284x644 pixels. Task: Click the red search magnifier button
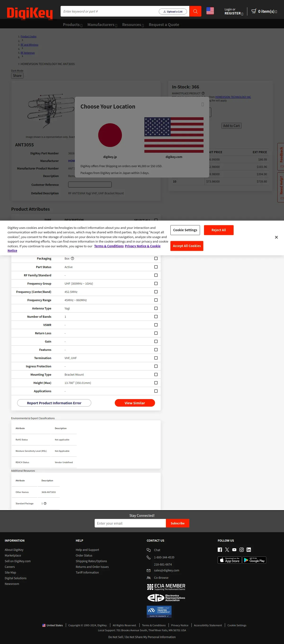(x=195, y=11)
